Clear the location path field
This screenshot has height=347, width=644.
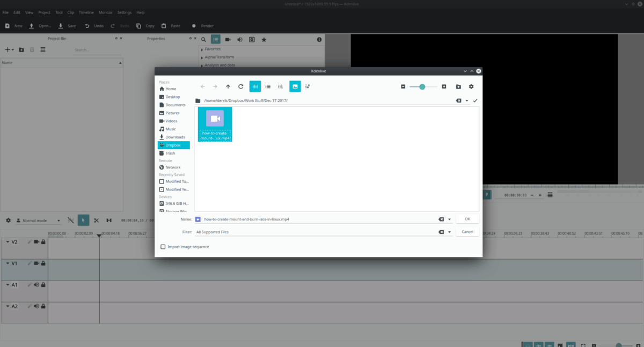[458, 100]
